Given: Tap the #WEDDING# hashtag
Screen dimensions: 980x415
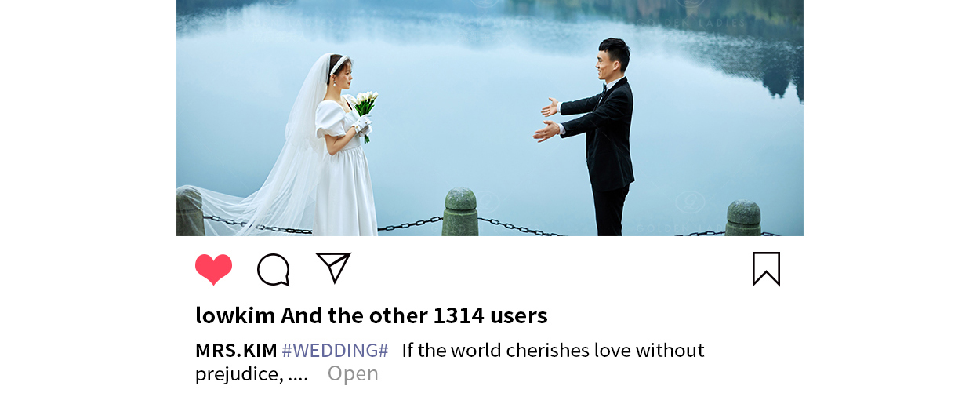Looking at the screenshot, I should pyautogui.click(x=335, y=350).
